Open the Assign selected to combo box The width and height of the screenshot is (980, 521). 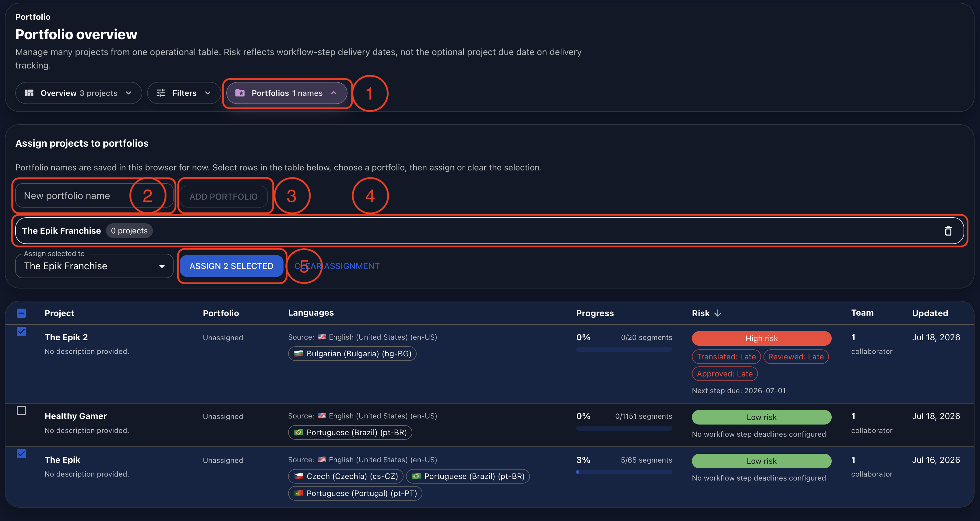click(94, 266)
